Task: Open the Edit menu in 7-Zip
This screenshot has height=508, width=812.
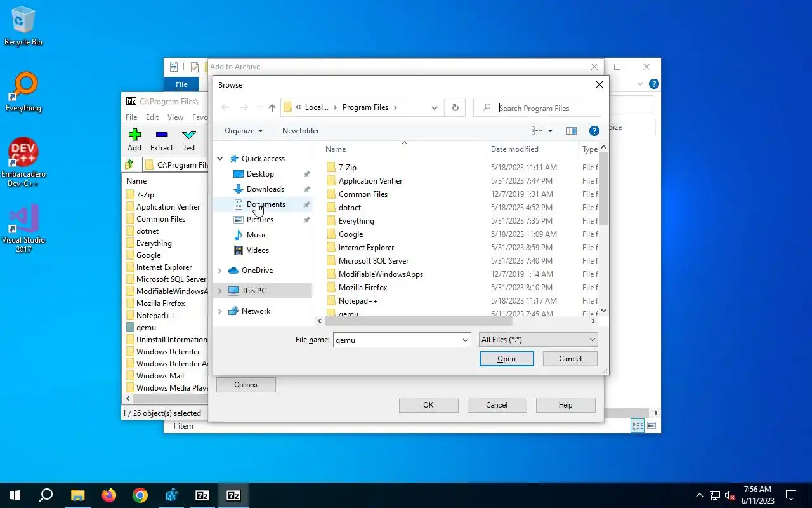Action: tap(152, 117)
